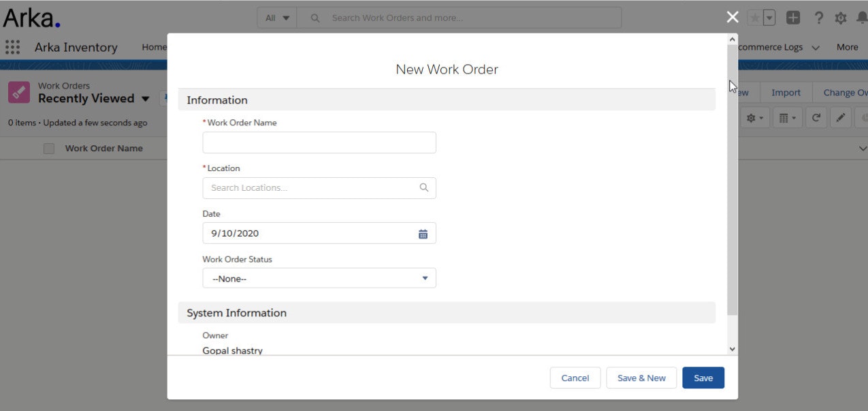Screen dimensions: 868x411
Task: Expand the column header chevron at right
Action: click(863, 149)
